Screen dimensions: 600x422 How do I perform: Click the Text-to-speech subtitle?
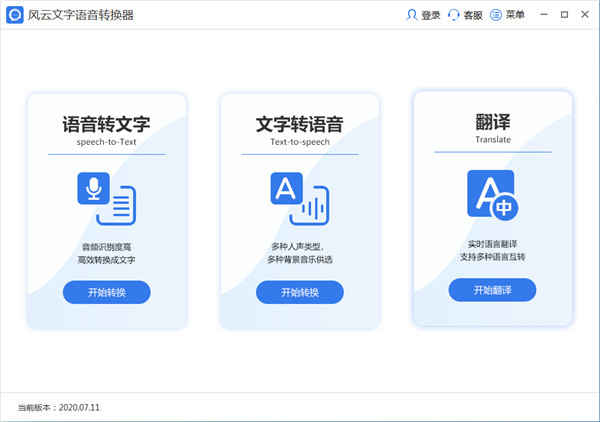click(300, 142)
